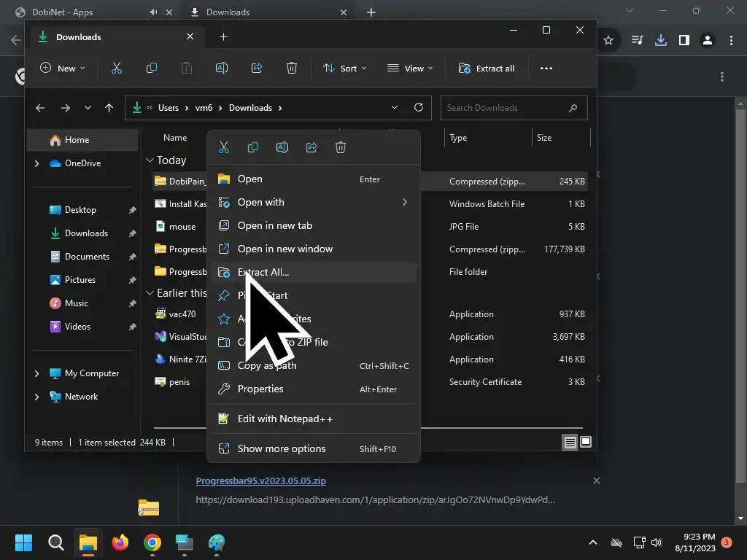Click Users in the address breadcrumb
The width and height of the screenshot is (747, 560).
pos(169,108)
